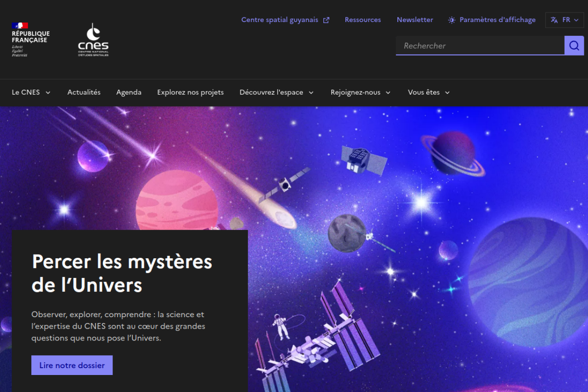This screenshot has height=392, width=588.
Task: Expand the Rejoignez-nous menu chevron
Action: tap(388, 92)
